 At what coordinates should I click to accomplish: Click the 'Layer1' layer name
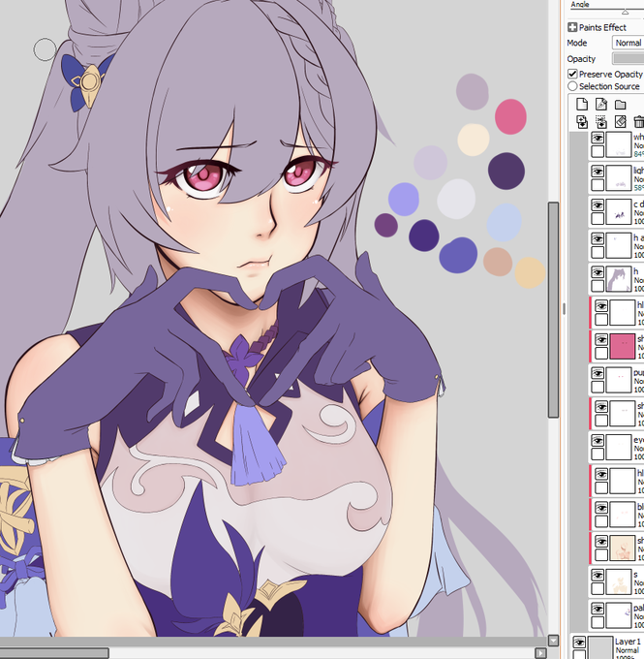coord(628,642)
